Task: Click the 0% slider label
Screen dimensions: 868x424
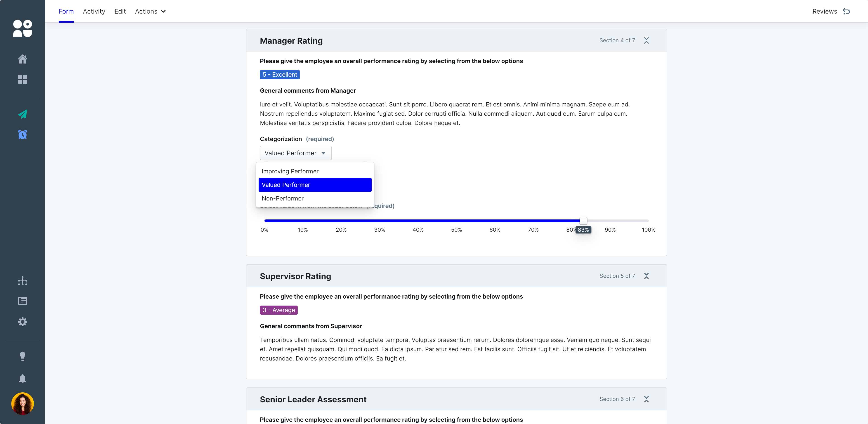Action: [264, 230]
